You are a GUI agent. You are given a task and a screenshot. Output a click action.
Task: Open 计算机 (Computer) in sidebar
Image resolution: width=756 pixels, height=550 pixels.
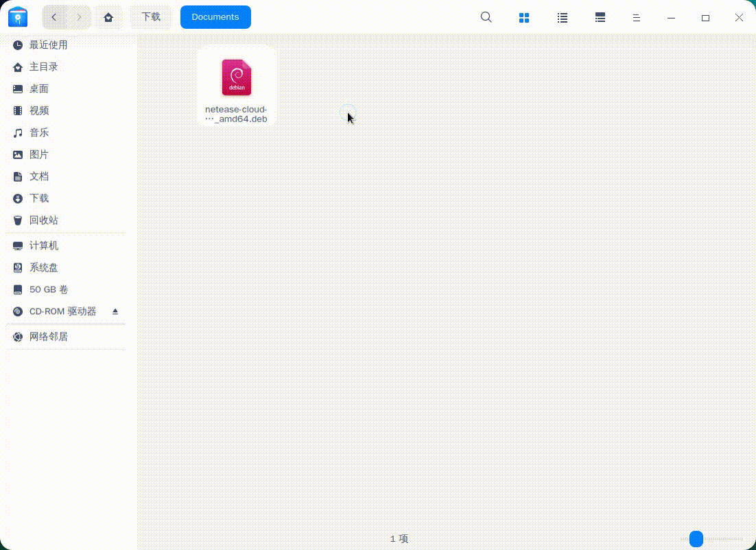coord(44,245)
